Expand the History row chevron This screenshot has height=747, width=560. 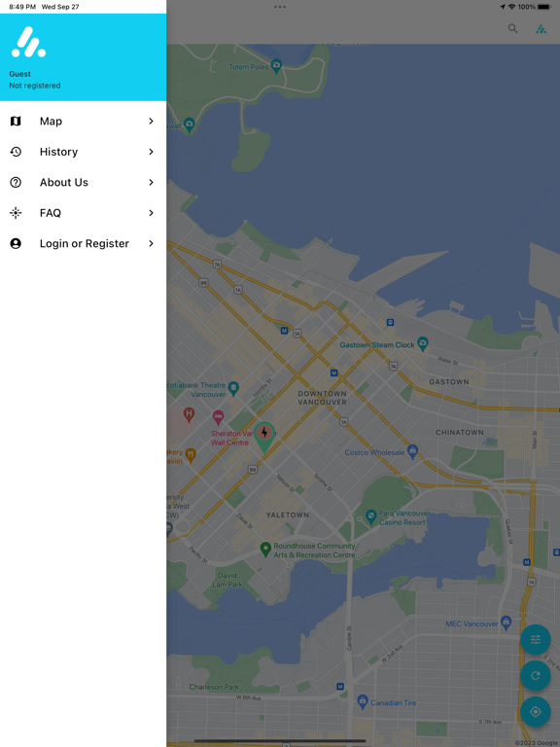coord(151,152)
